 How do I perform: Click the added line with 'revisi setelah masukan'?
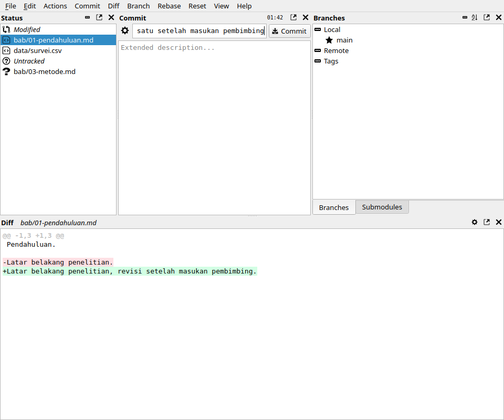click(x=130, y=271)
